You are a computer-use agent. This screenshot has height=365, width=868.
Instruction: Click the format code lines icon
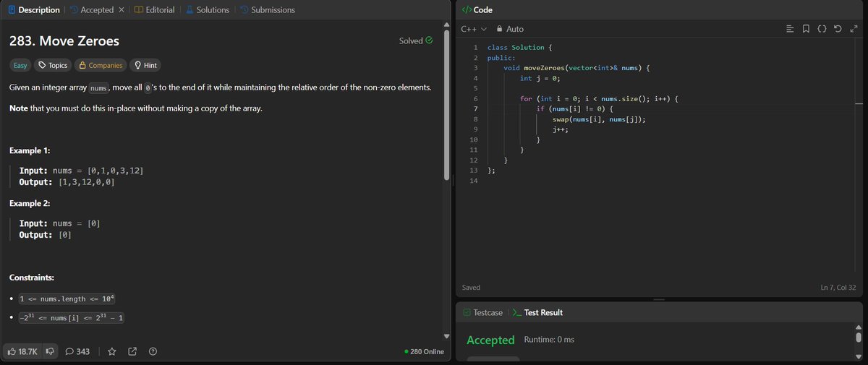(x=790, y=29)
